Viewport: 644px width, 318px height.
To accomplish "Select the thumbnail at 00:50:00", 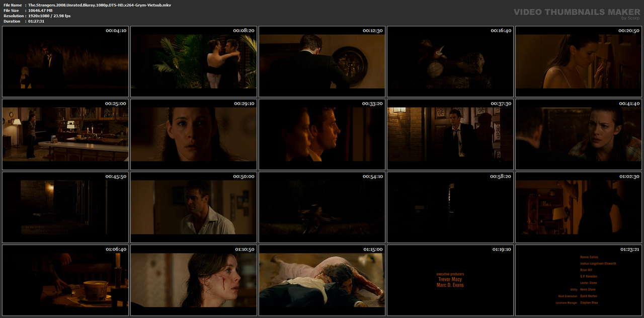I will [x=194, y=207].
